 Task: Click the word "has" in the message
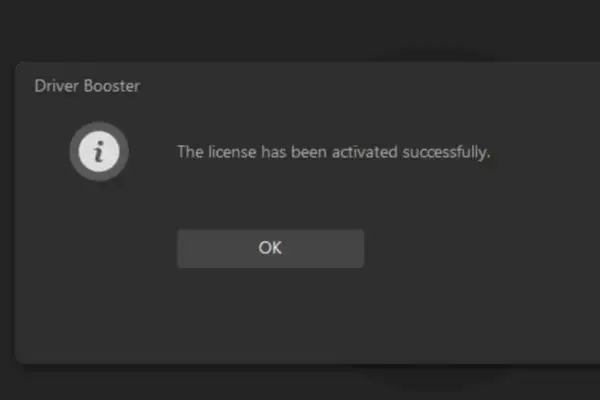[x=274, y=152]
